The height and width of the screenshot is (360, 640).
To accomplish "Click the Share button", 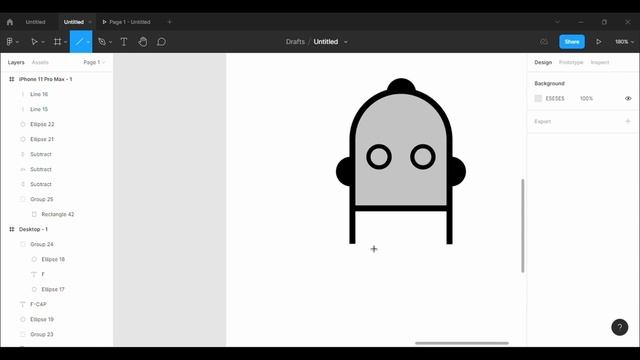I will pos(572,42).
